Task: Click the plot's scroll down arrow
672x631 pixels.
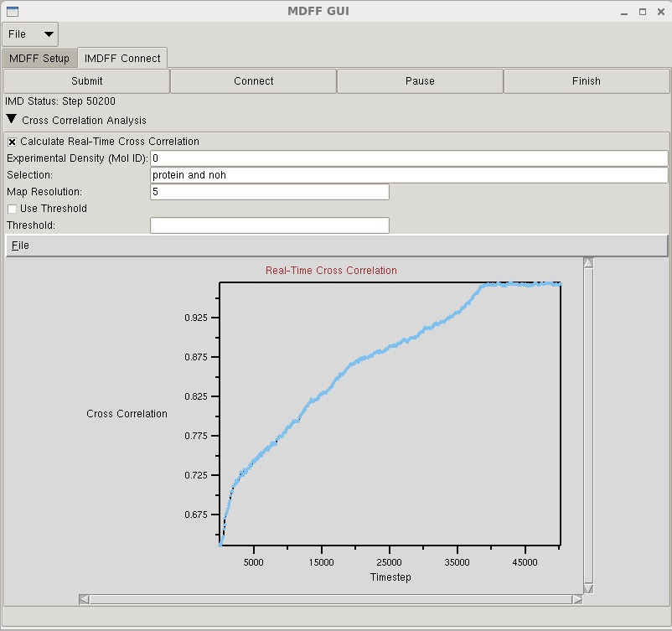Action: 588,589
